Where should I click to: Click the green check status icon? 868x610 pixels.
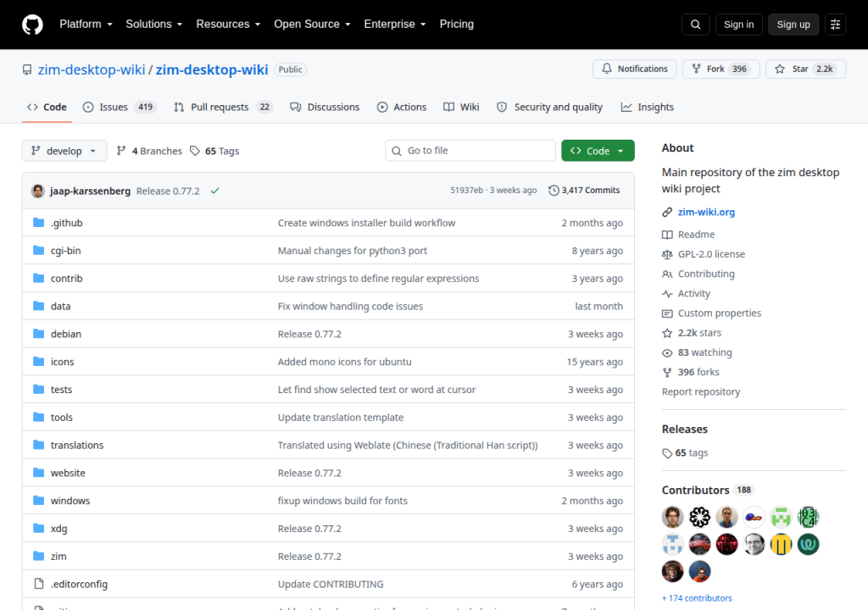tap(214, 191)
